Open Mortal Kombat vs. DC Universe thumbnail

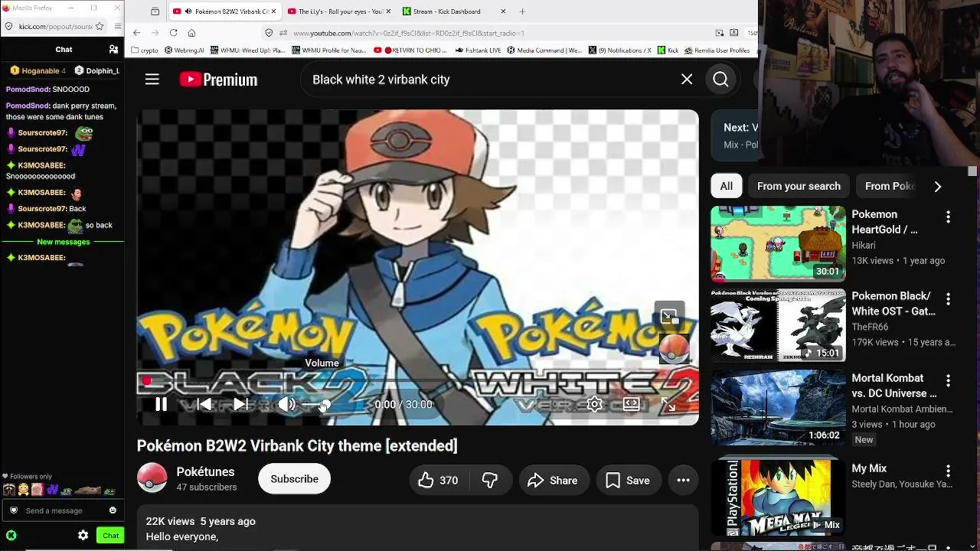(778, 407)
